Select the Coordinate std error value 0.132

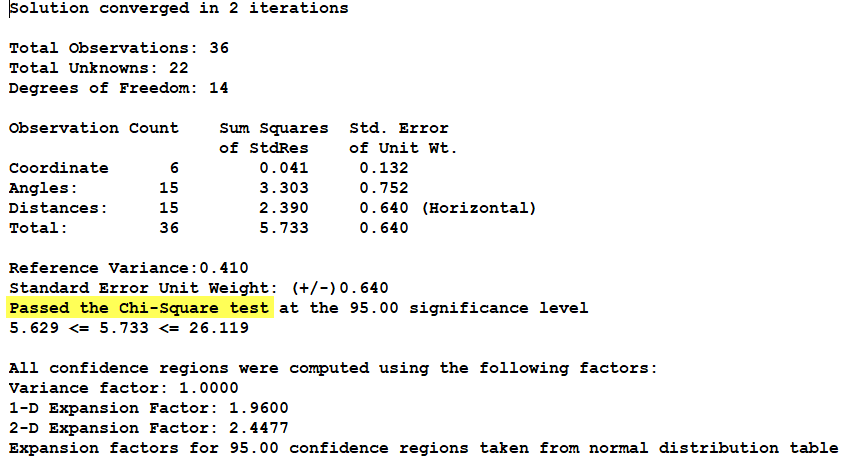[384, 168]
